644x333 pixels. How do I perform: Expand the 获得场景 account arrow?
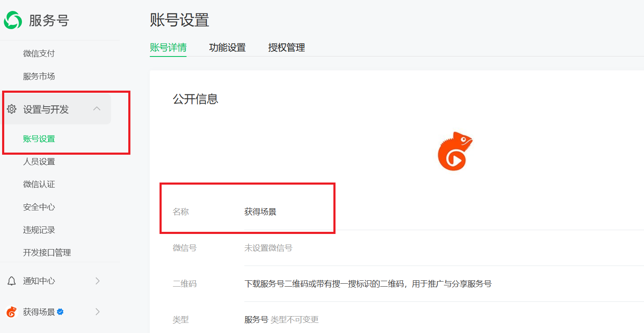pos(97,312)
